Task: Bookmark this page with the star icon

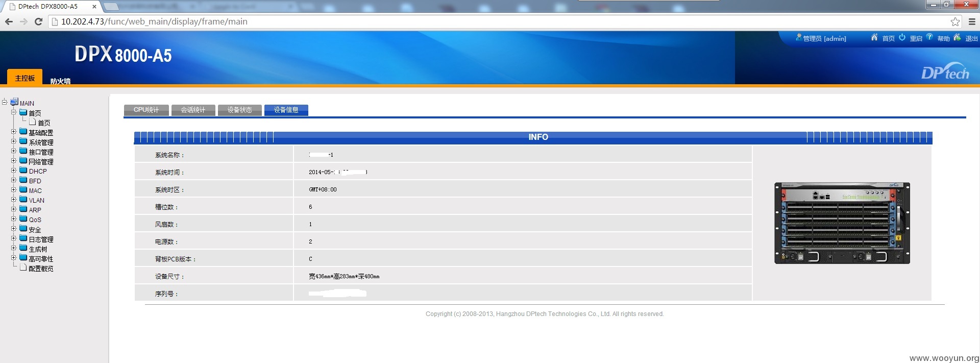Action: (x=955, y=21)
